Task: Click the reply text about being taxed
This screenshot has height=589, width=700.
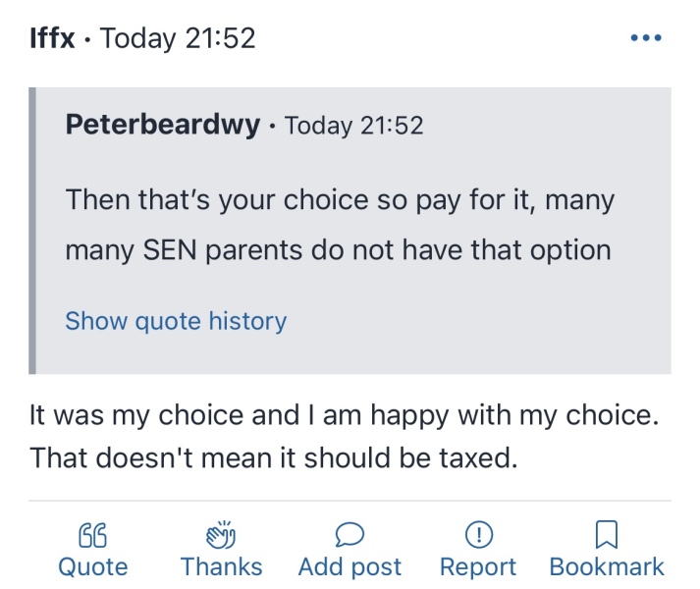Action: pyautogui.click(x=273, y=458)
